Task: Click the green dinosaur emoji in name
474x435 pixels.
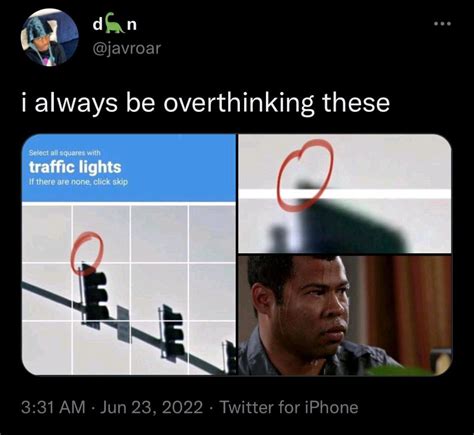Action: (x=115, y=26)
